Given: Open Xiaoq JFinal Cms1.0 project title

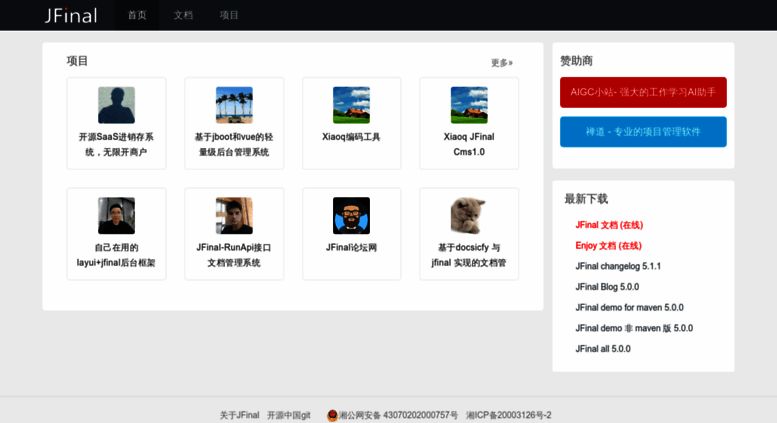Looking at the screenshot, I should pyautogui.click(x=469, y=144).
